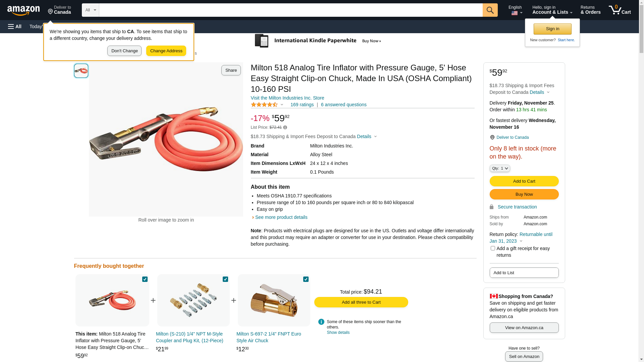Viewport: 644px width, 362px height.
Task: Open the shopping cart icon
Action: click(619, 10)
